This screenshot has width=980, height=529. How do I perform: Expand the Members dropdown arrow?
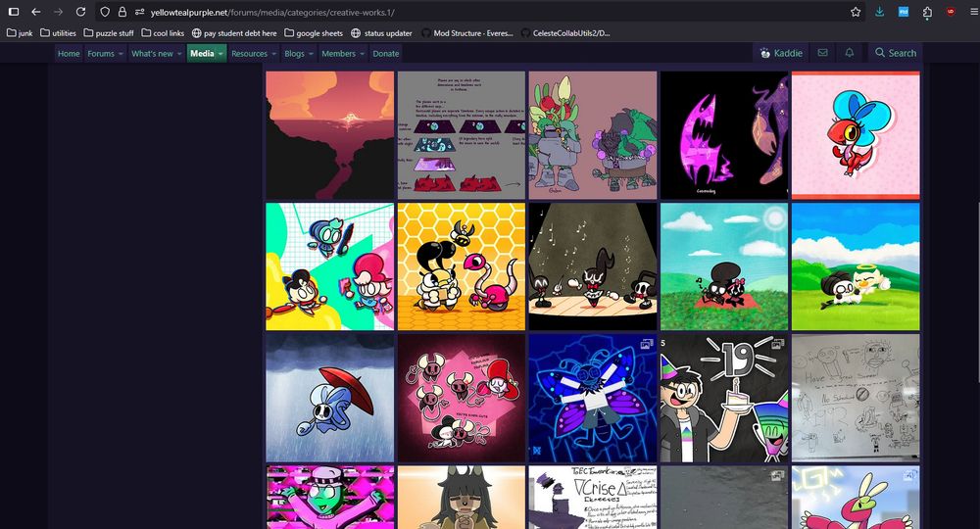(x=362, y=54)
